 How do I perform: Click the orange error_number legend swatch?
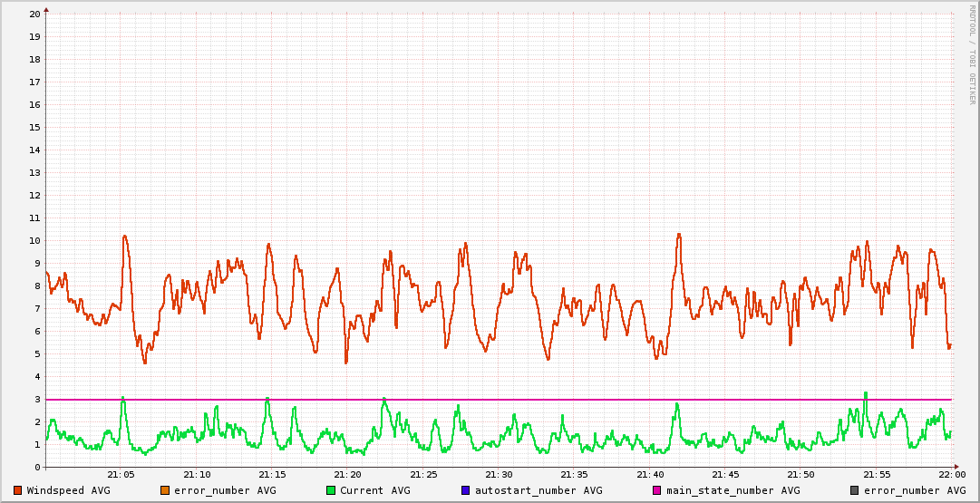(x=164, y=490)
